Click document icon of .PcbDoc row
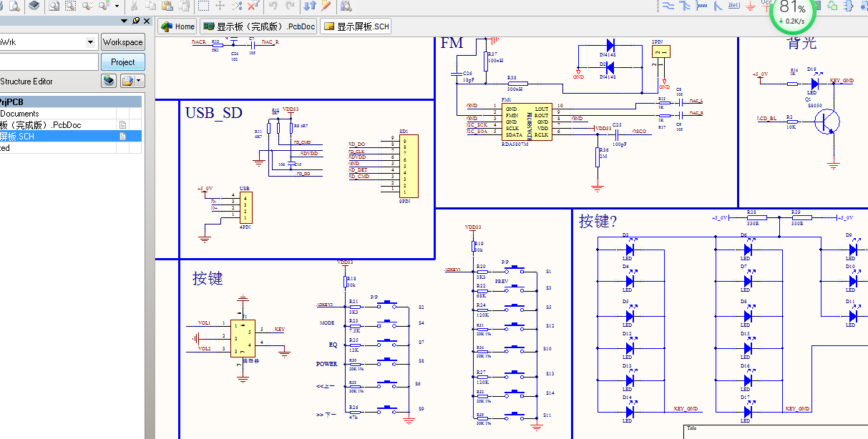This screenshot has width=868, height=439. click(122, 125)
